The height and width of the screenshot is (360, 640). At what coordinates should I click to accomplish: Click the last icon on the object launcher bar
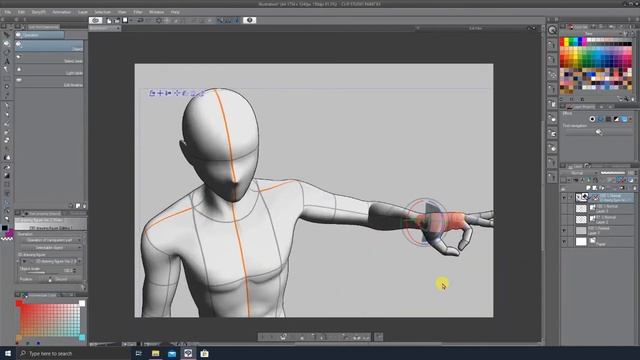tap(379, 337)
